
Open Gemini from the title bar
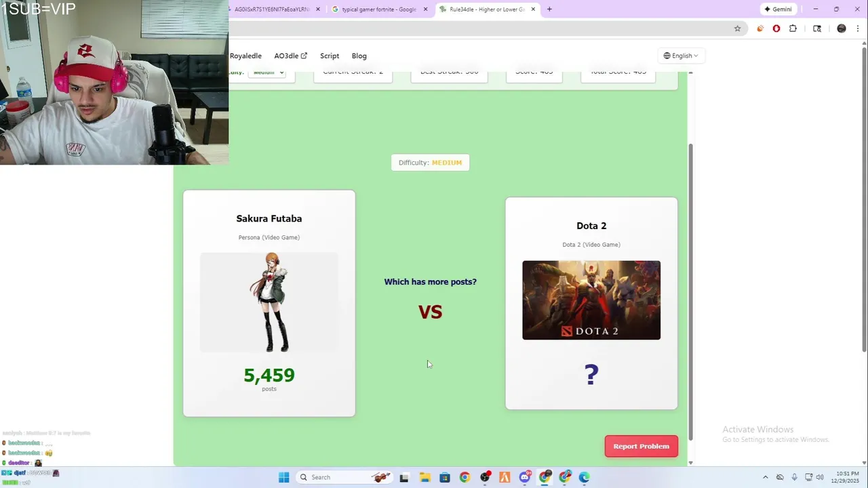click(x=778, y=9)
